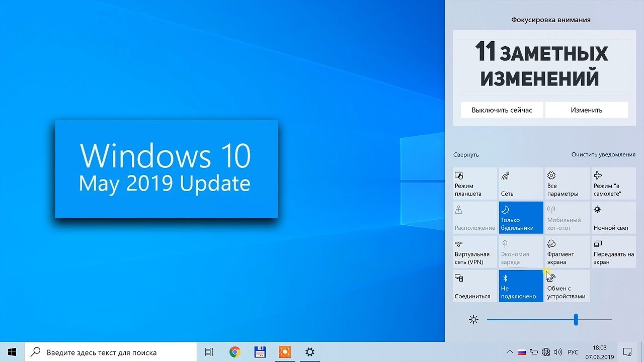Adjust the brightness slider handle
Image resolution: width=644 pixels, height=362 pixels.
pos(576,319)
